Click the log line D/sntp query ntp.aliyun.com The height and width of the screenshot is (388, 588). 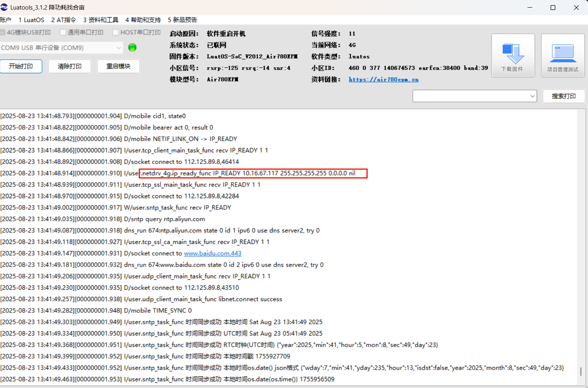103,219
